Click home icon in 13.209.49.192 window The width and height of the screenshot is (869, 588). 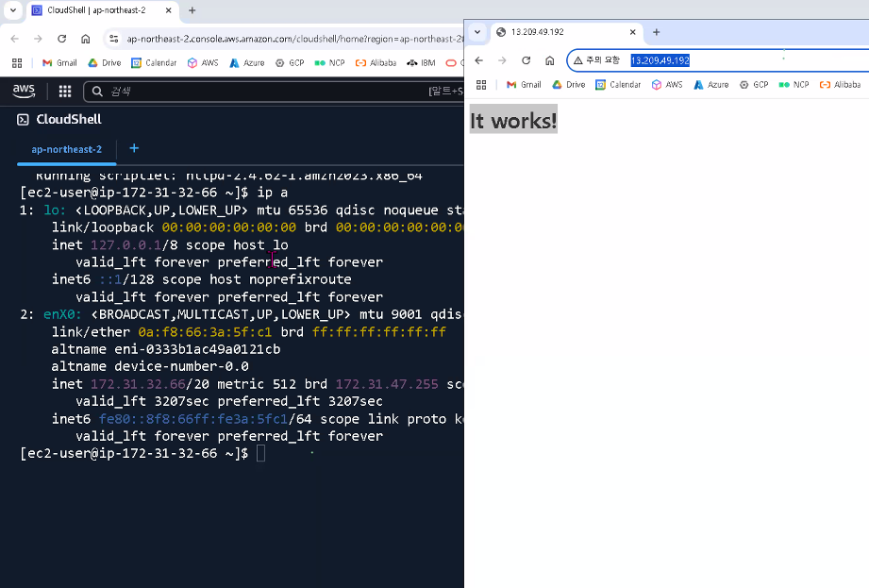(x=549, y=60)
